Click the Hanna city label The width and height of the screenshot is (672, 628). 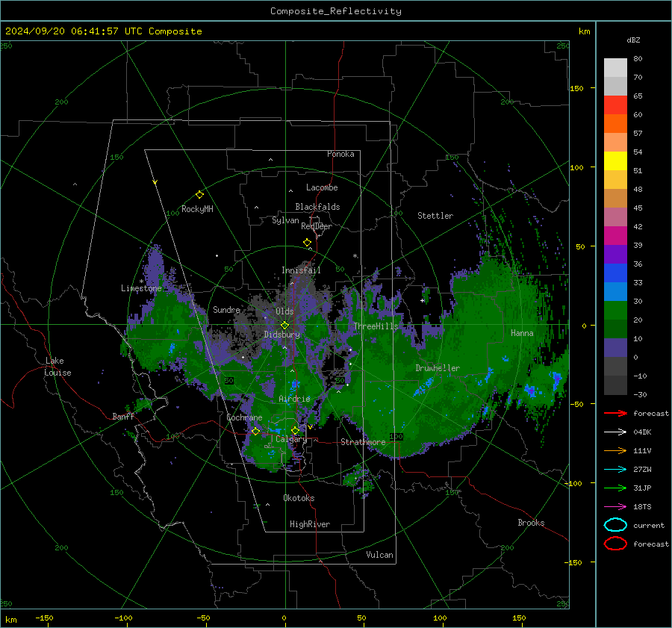pyautogui.click(x=522, y=333)
